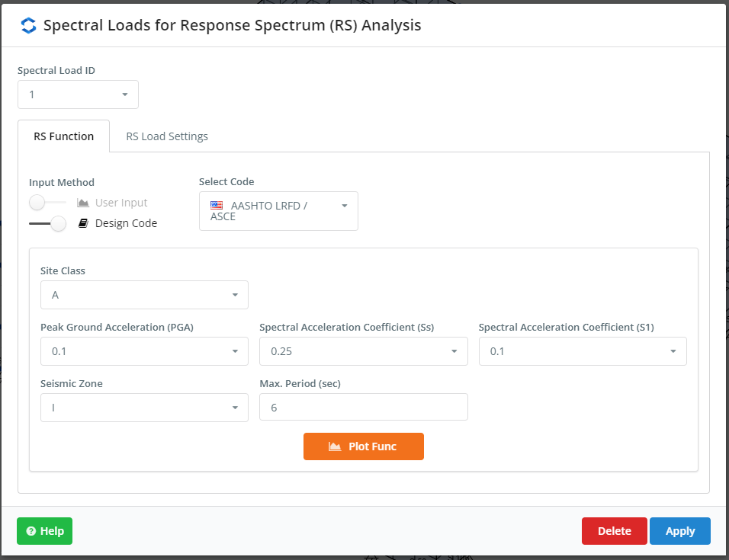Open the Peak Ground Acceleration (PGA) dropdown
This screenshot has height=560, width=729.
point(144,351)
